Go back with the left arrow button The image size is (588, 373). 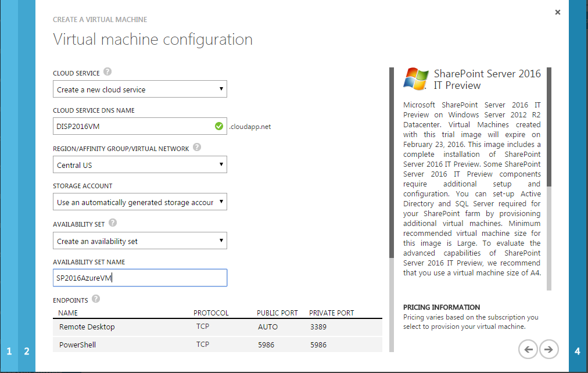[528, 349]
